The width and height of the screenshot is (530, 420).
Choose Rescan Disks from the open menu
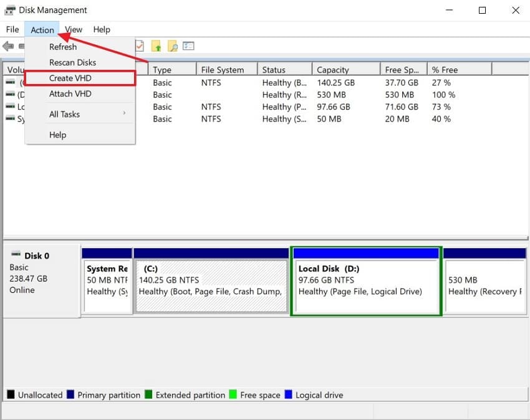tap(73, 62)
